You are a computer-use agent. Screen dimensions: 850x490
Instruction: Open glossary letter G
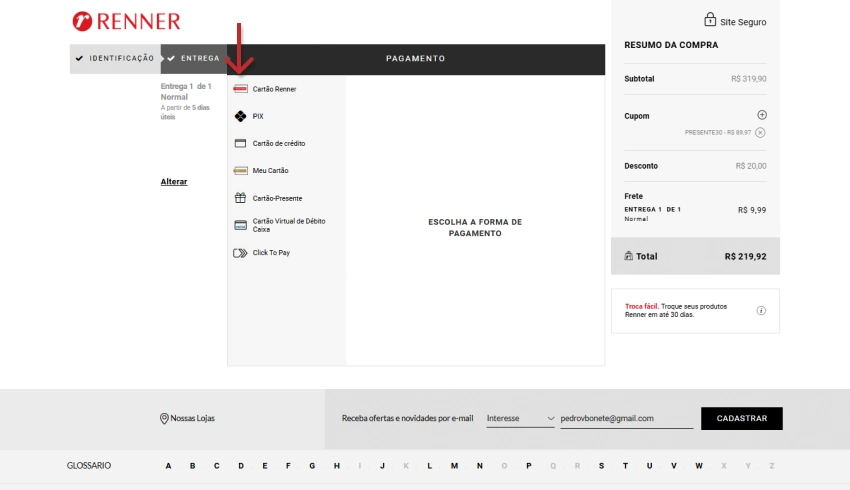coord(312,466)
